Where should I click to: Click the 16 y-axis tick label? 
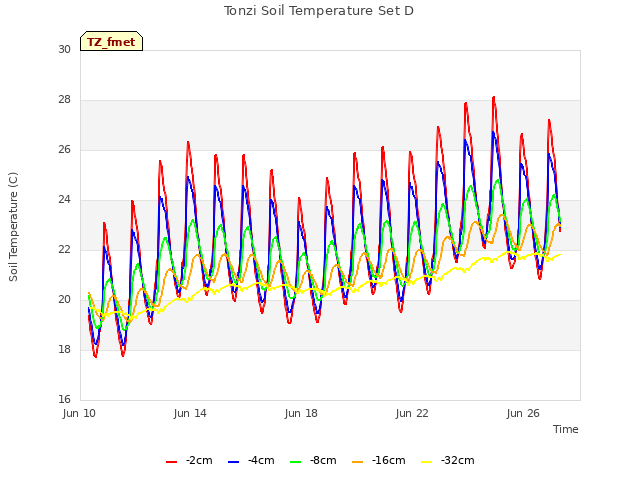pyautogui.click(x=64, y=399)
